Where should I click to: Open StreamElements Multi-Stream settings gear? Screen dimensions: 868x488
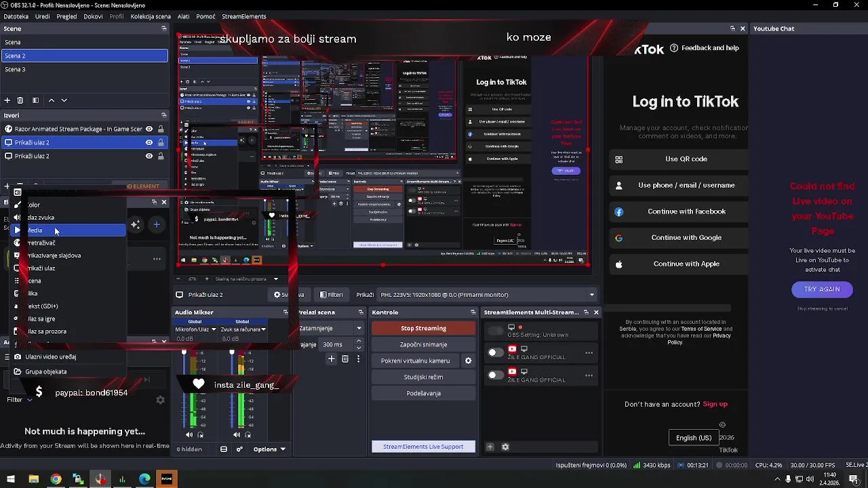pyautogui.click(x=505, y=447)
